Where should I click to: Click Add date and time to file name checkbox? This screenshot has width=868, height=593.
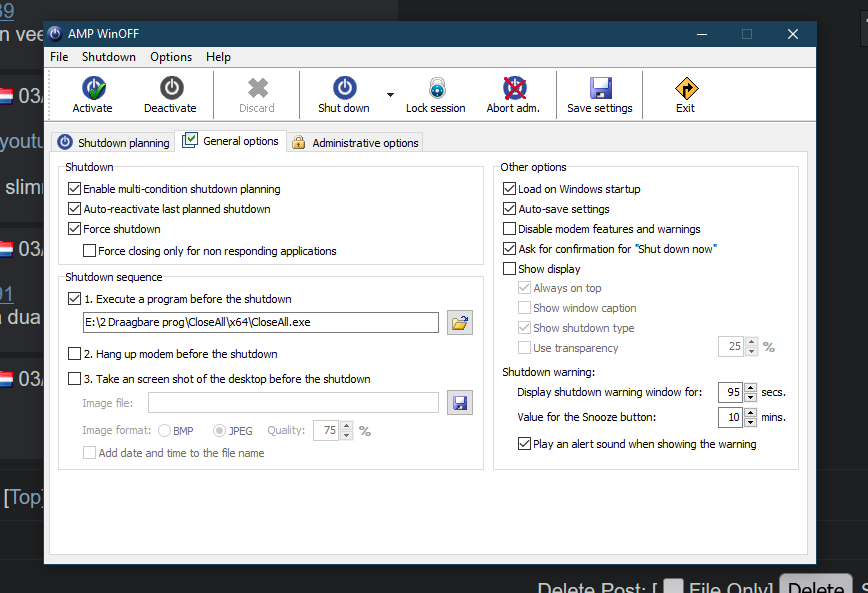click(x=89, y=452)
